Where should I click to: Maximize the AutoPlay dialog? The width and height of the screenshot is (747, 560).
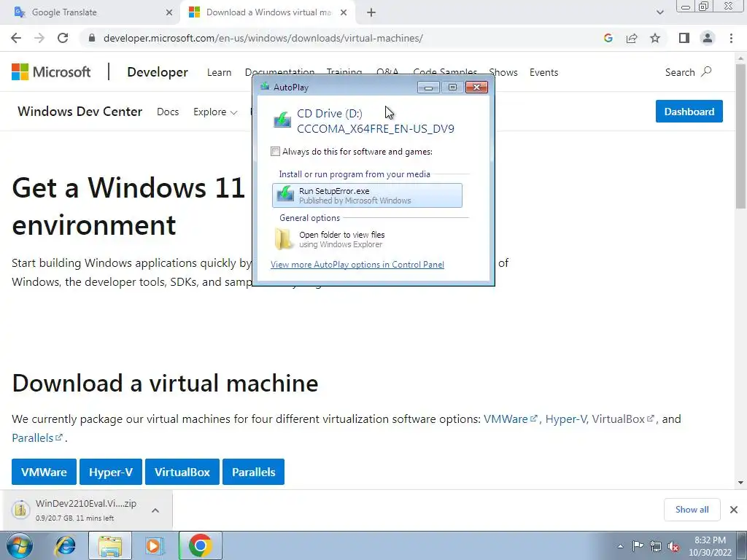(x=452, y=87)
